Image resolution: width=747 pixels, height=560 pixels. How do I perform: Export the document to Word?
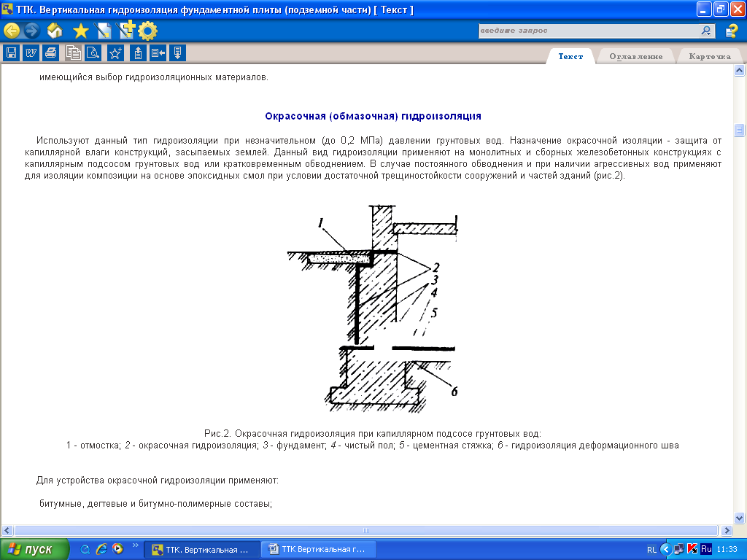pos(31,52)
